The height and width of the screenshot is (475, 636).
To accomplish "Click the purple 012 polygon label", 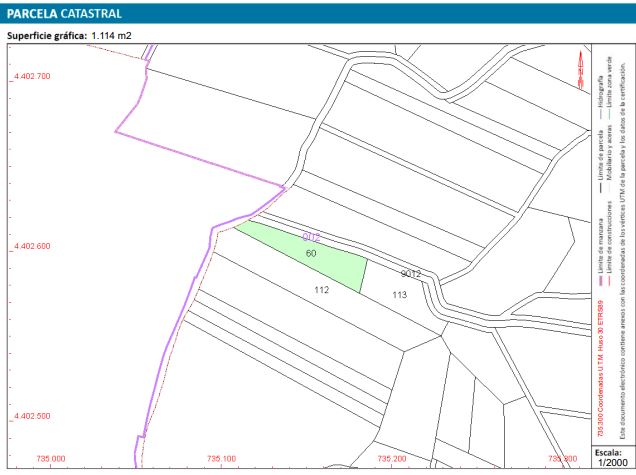I will (x=311, y=237).
